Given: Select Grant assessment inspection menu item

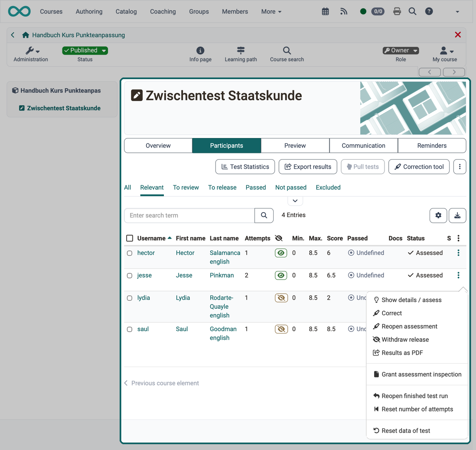Looking at the screenshot, I should click(417, 374).
